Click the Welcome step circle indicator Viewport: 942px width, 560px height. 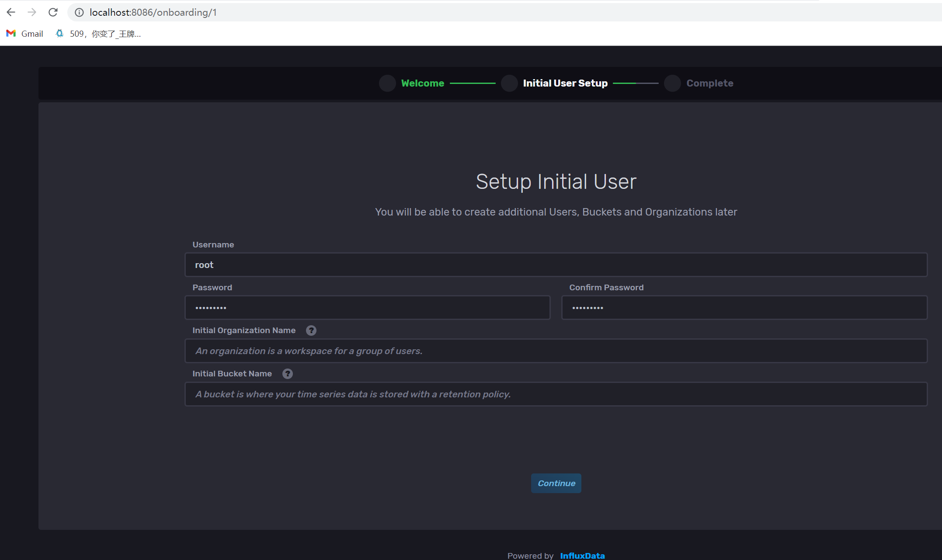(387, 83)
